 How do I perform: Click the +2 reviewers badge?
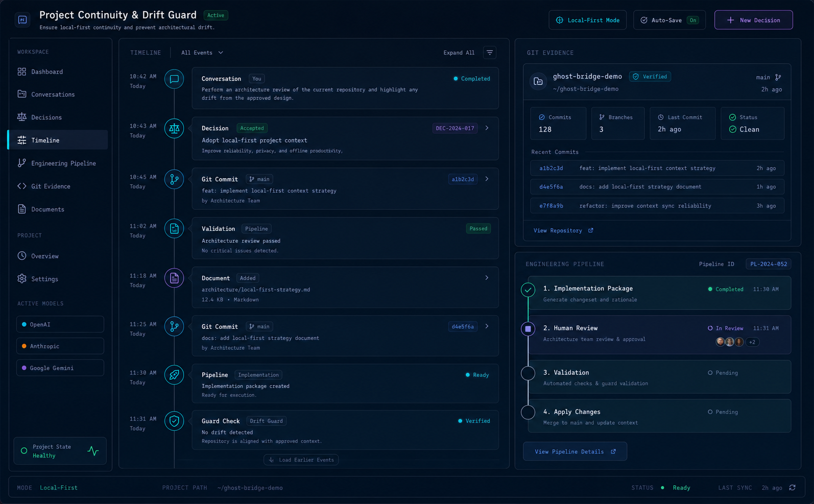(x=752, y=342)
